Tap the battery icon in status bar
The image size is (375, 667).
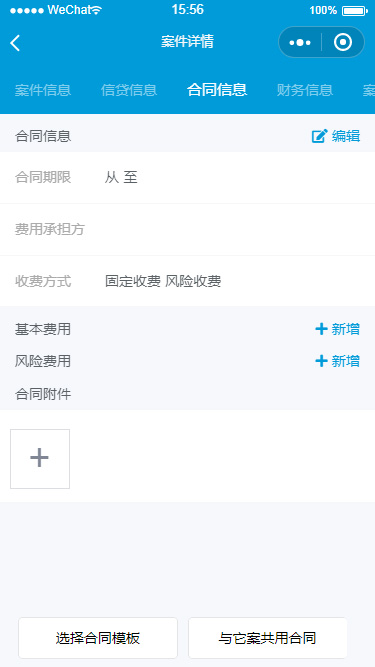(x=355, y=11)
